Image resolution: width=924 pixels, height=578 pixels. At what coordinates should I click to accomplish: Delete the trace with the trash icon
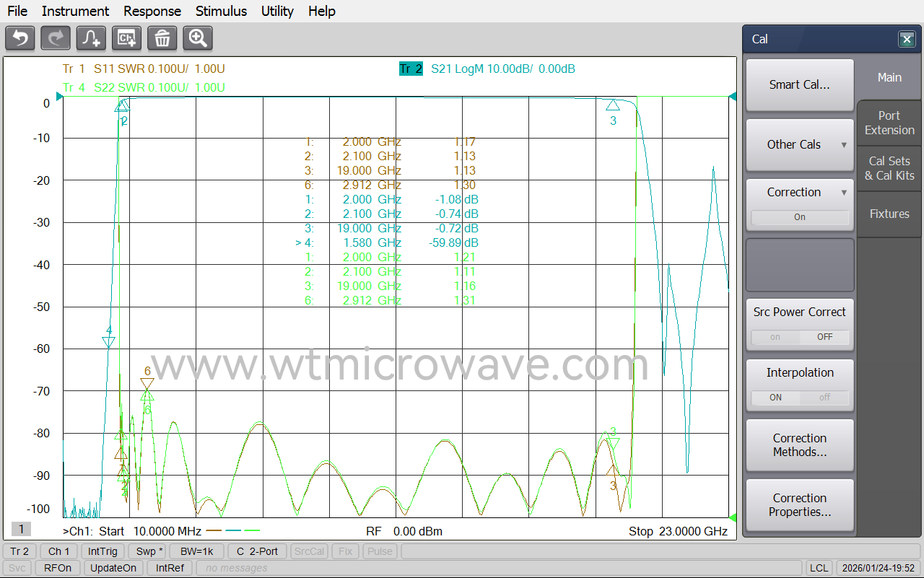[x=162, y=38]
